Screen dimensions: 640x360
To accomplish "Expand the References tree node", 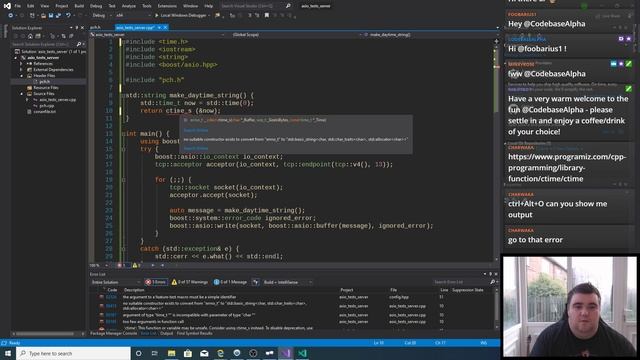I will (x=21, y=64).
